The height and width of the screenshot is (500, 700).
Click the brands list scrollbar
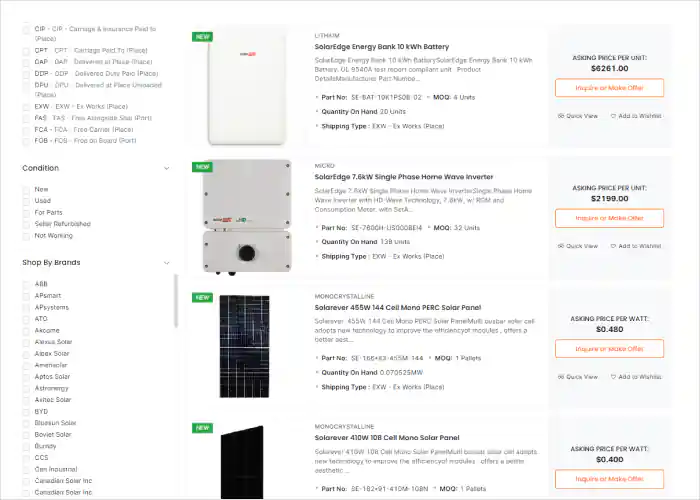176,301
